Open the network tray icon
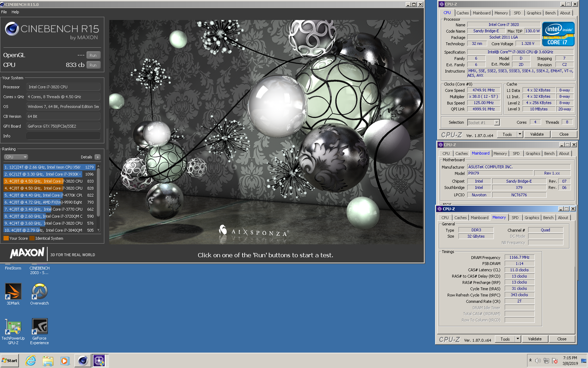 (x=546, y=361)
